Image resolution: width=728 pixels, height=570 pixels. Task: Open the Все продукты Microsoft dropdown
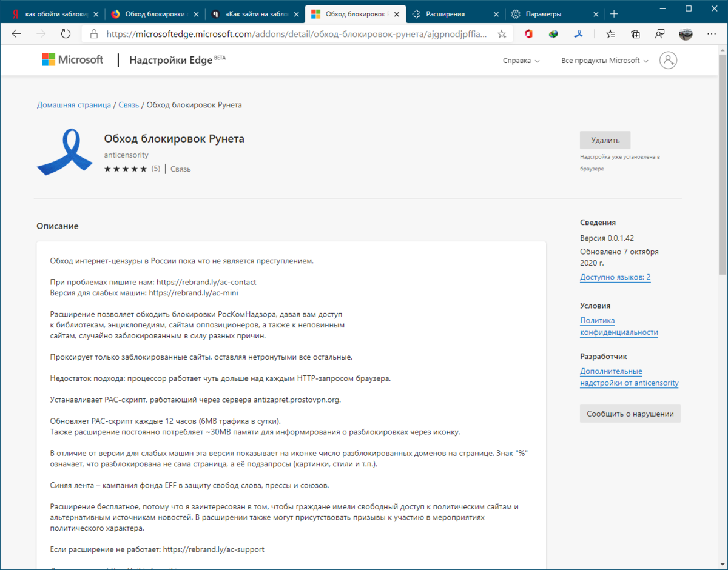click(x=604, y=60)
